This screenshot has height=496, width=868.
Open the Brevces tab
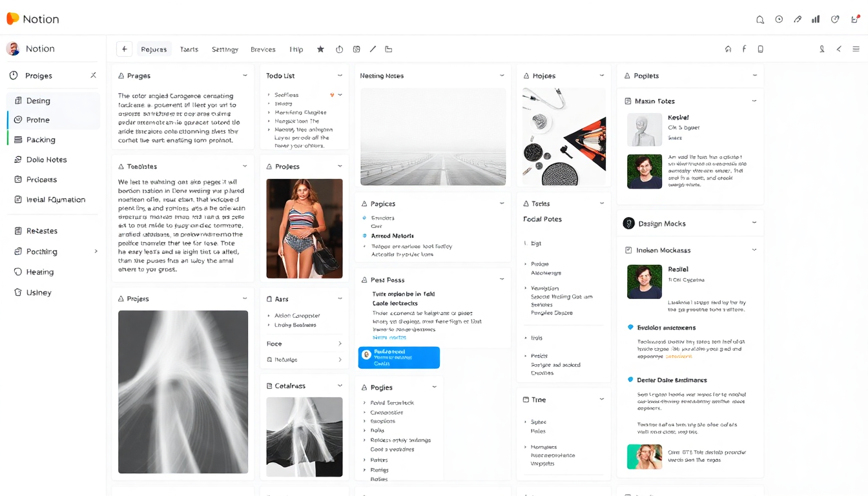pos(263,49)
